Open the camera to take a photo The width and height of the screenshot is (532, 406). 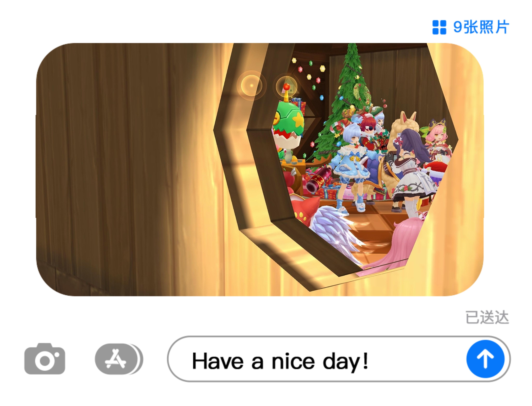click(x=45, y=359)
